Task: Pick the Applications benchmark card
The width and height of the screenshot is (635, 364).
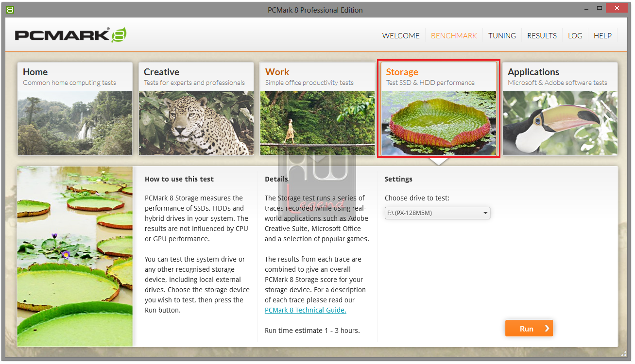Action: coord(560,109)
